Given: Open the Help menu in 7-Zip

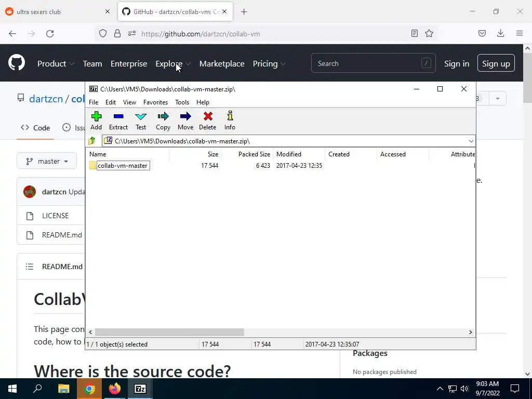Looking at the screenshot, I should click(x=203, y=102).
